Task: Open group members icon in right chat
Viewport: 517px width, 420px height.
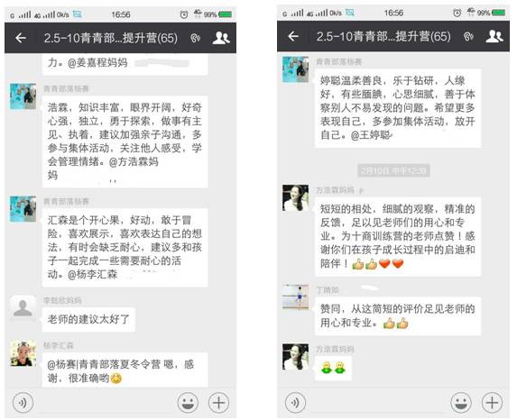Action: coord(494,36)
